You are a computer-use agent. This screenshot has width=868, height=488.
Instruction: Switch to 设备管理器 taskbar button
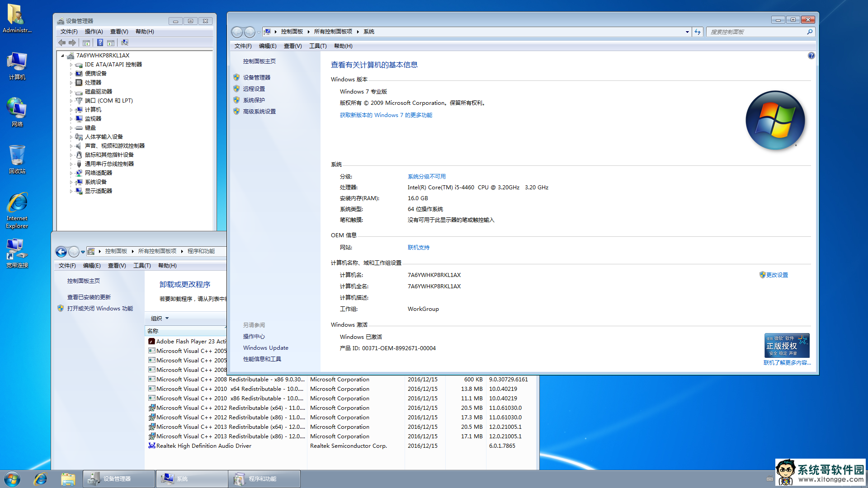118,479
